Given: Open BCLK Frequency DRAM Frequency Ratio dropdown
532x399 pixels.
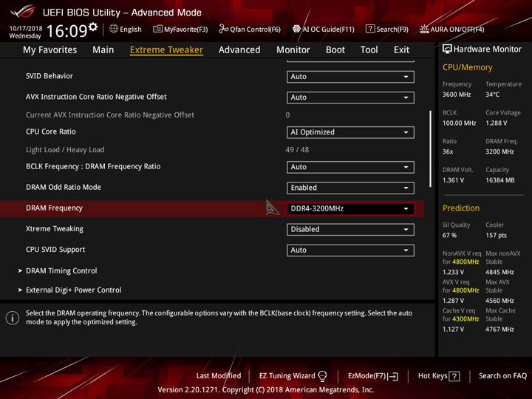Looking at the screenshot, I should pyautogui.click(x=350, y=167).
